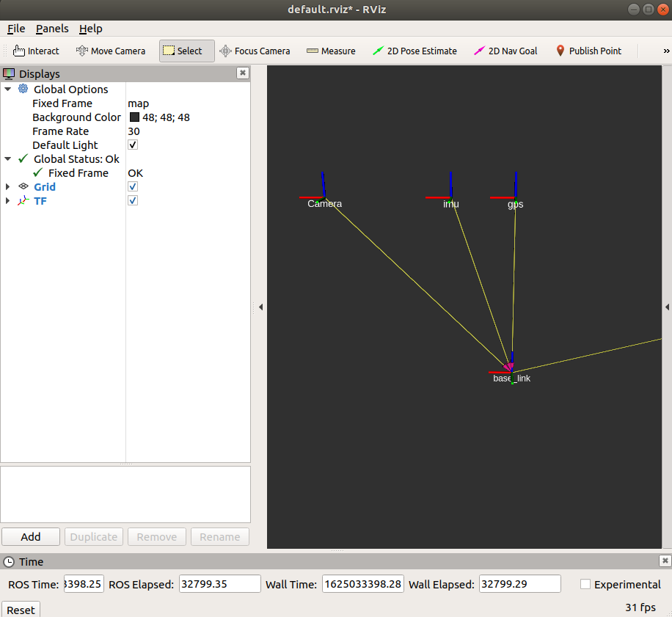Expand the Grid display item
This screenshot has width=672, height=617.
click(8, 187)
